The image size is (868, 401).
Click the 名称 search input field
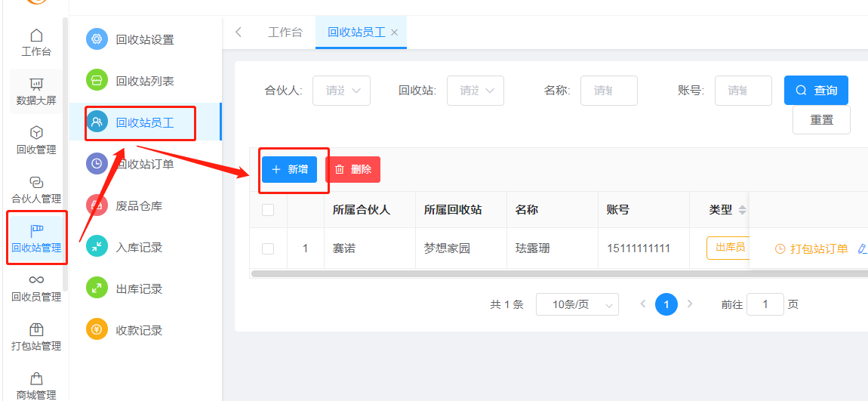(x=609, y=91)
